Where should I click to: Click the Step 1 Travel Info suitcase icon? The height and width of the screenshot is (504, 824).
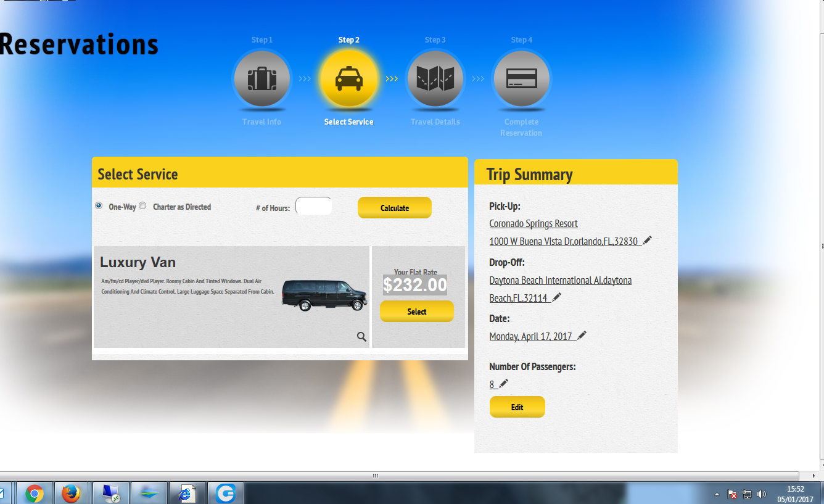point(262,79)
